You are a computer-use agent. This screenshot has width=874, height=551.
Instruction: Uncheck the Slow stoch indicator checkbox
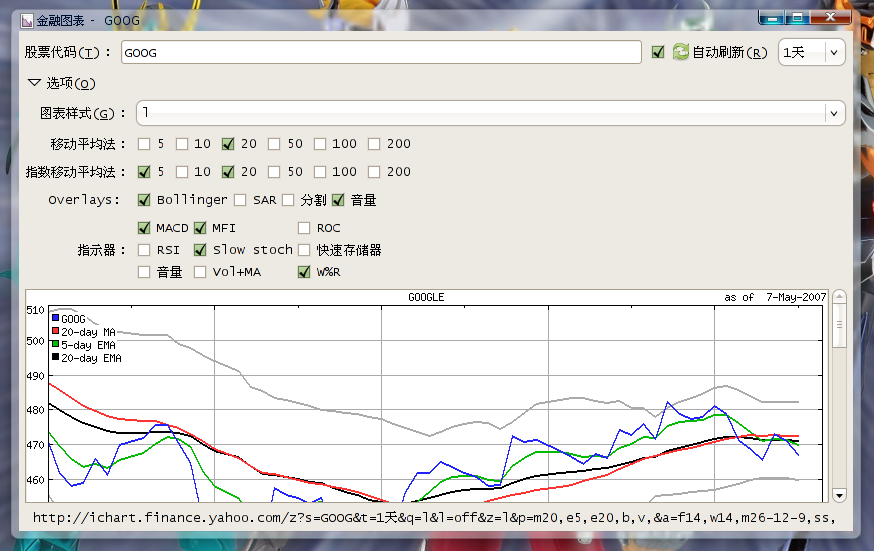pyautogui.click(x=200, y=250)
